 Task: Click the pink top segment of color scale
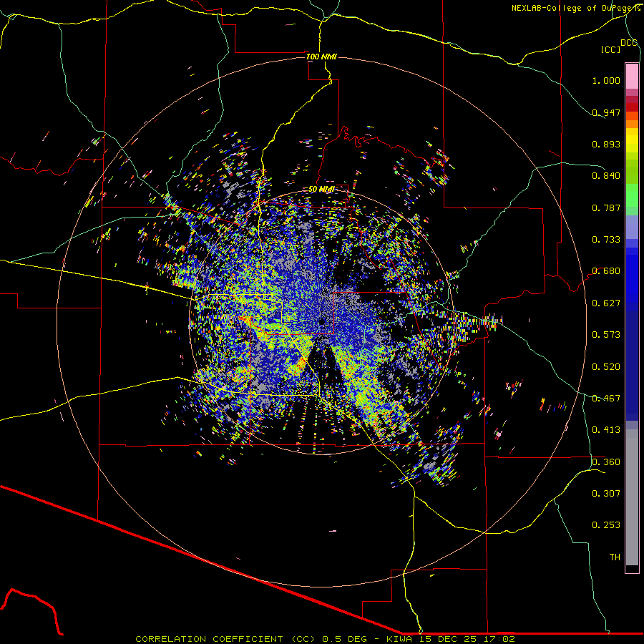(x=632, y=76)
